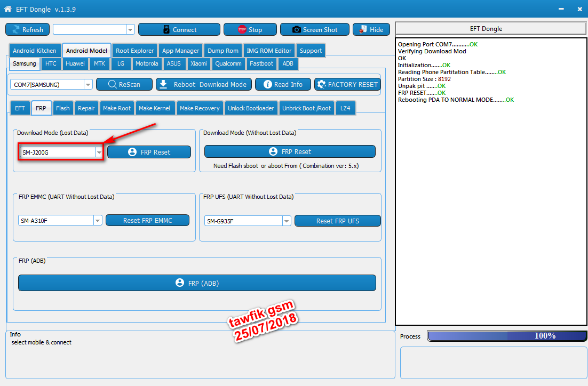Open the EFT sub-tab
The width and height of the screenshot is (588, 386).
coord(20,108)
